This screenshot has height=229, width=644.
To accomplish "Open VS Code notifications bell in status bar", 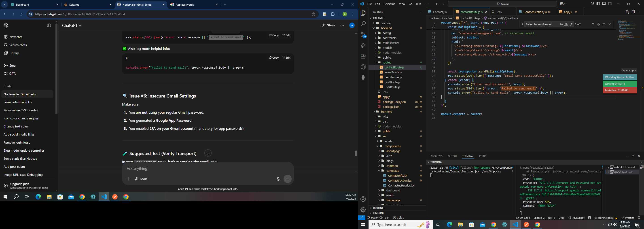I will pyautogui.click(x=639, y=218).
